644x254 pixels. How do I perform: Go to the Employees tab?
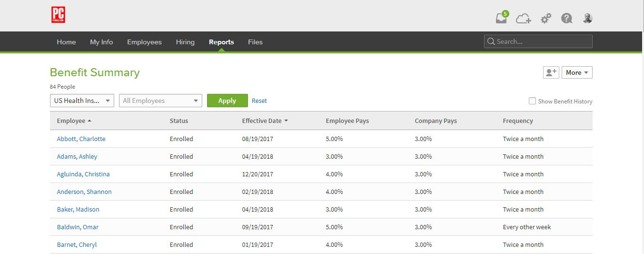(x=144, y=42)
